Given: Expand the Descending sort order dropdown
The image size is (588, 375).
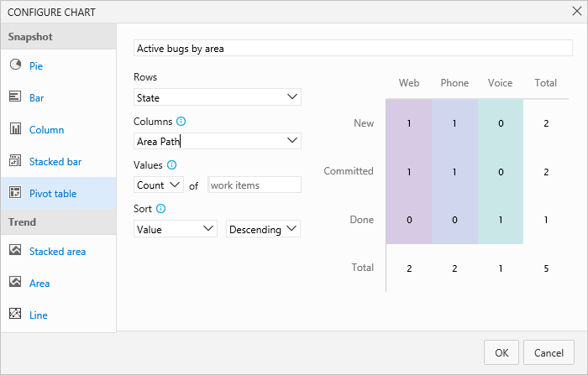Looking at the screenshot, I should 264,228.
